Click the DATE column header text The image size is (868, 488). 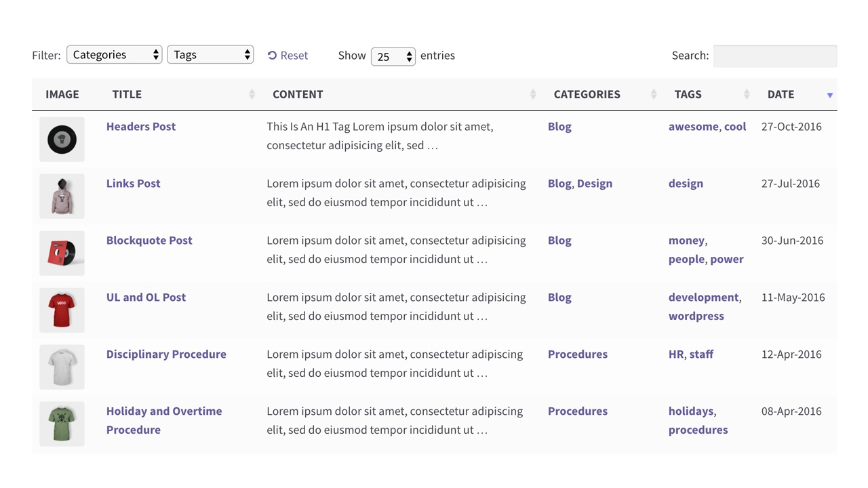point(781,95)
